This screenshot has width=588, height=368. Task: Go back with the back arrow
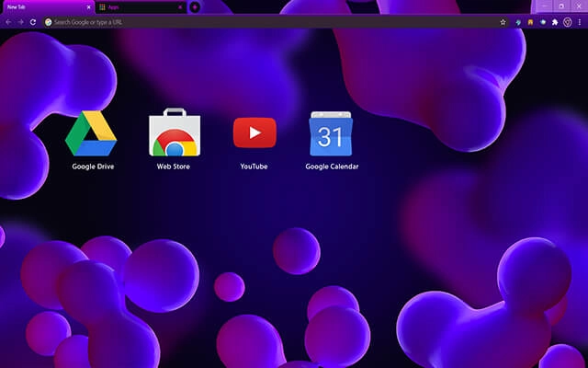click(8, 22)
